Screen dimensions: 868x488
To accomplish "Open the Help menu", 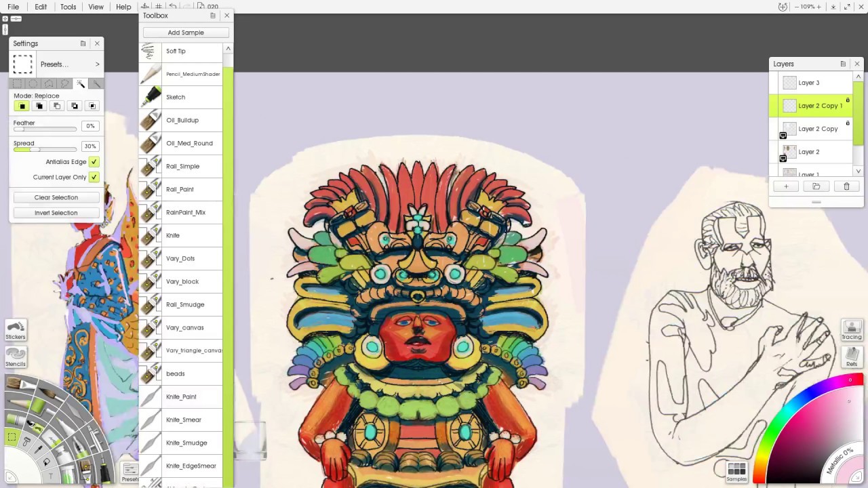I will (123, 7).
